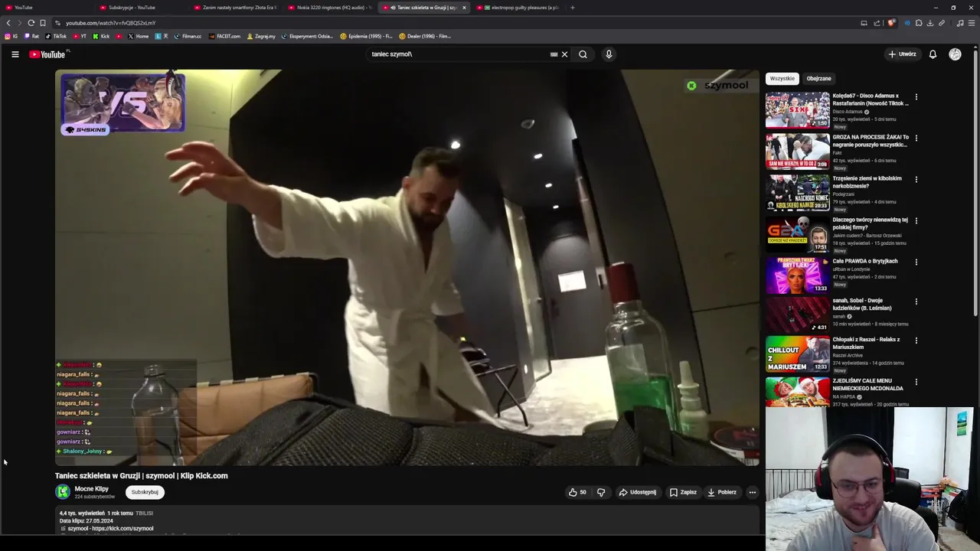The height and width of the screenshot is (551, 980).
Task: Open the Zagraj.my bookmark
Action: point(261,36)
